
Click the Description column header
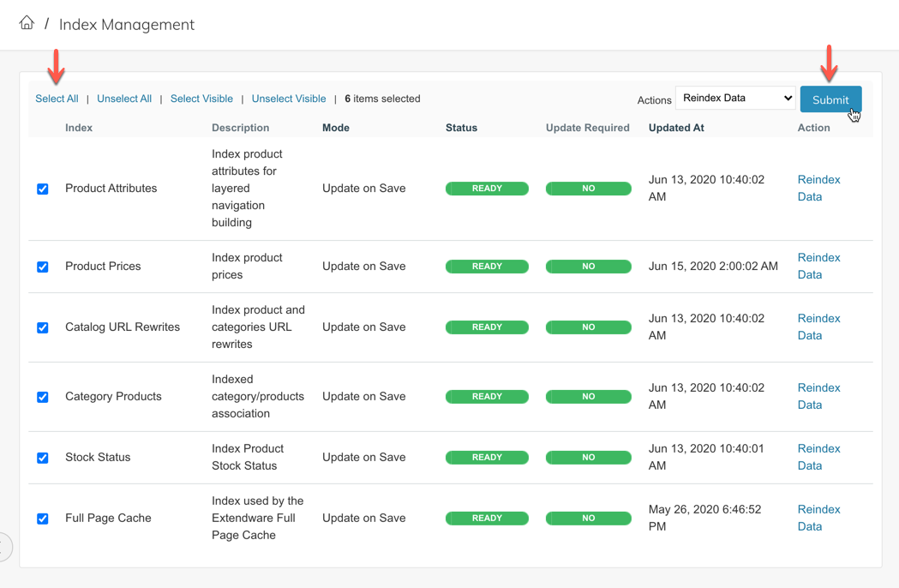(240, 128)
